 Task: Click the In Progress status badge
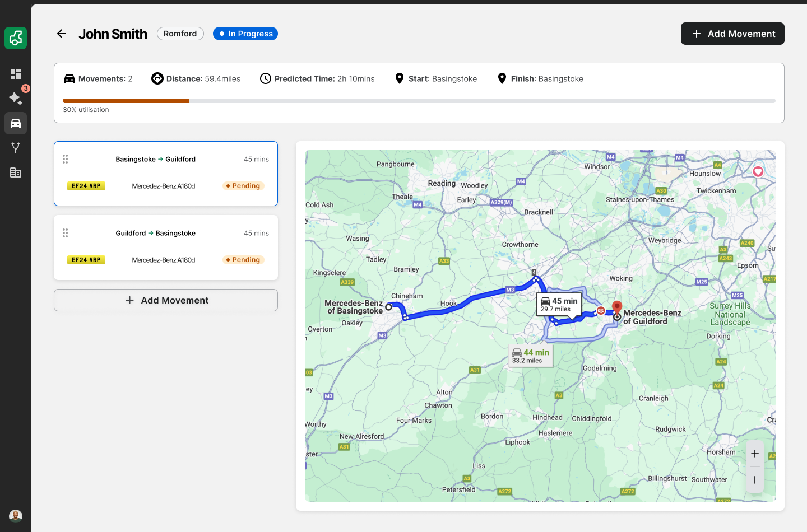tap(245, 34)
